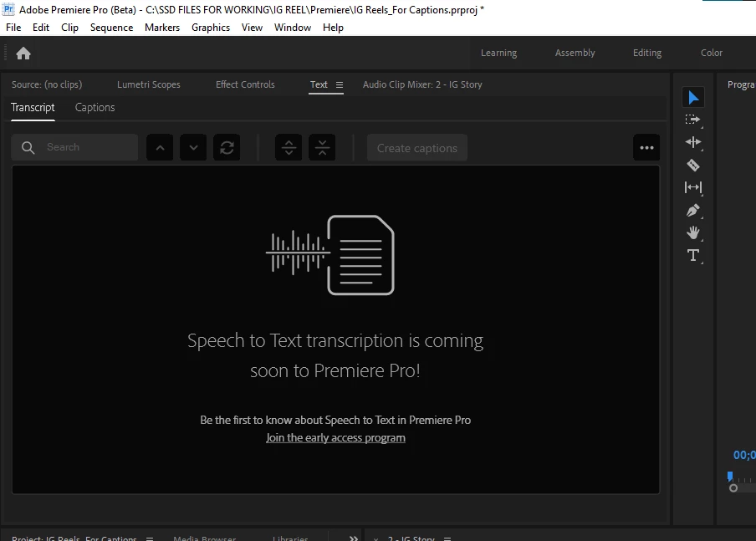Click the re-transcribe refresh icon
The width and height of the screenshot is (756, 541).
pyautogui.click(x=227, y=147)
